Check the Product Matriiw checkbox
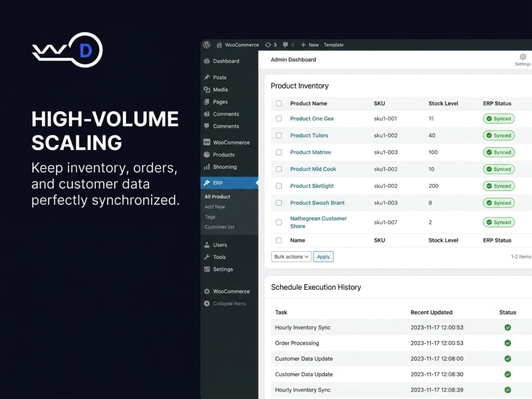Image resolution: width=532 pixels, height=399 pixels. 279,152
